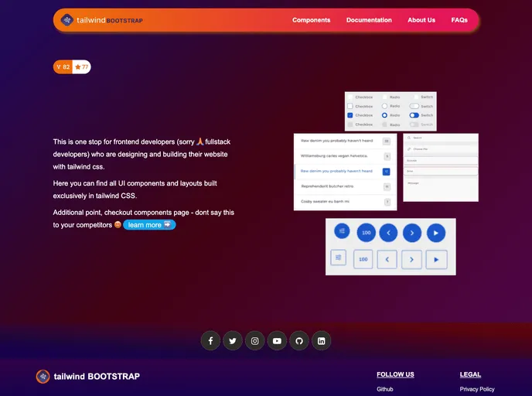Click the square outlined right chevron button
532x396 pixels.
coord(411,260)
